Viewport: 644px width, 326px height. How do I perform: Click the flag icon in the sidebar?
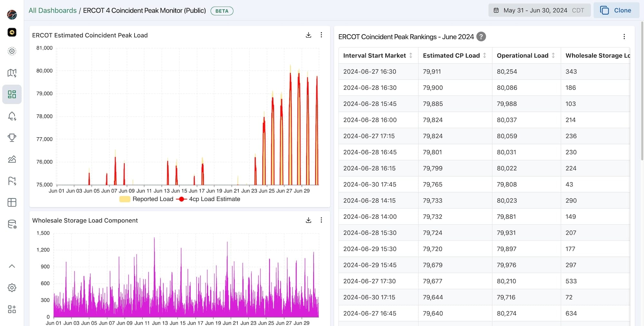pyautogui.click(x=12, y=181)
